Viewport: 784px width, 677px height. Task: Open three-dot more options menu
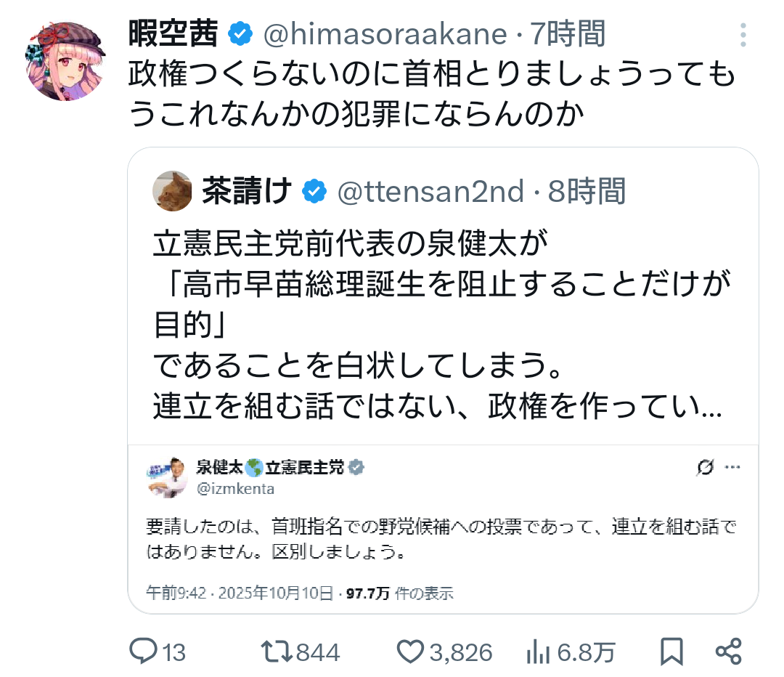pos(743,34)
